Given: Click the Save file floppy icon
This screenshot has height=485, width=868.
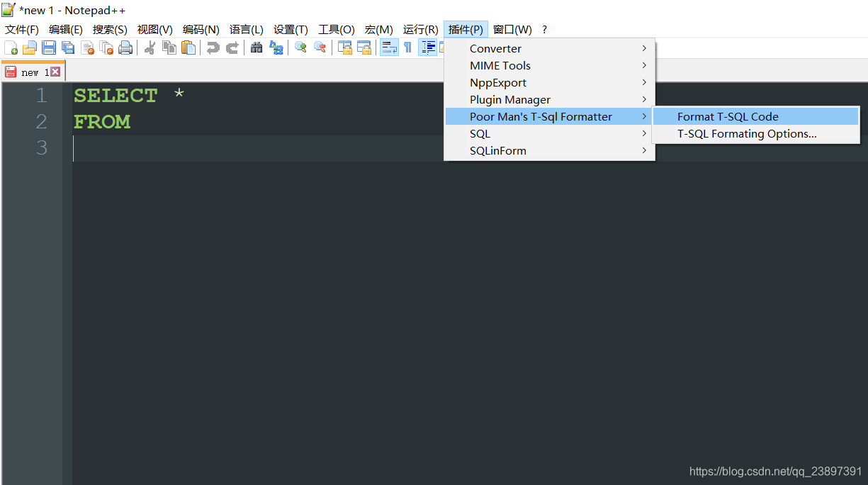Looking at the screenshot, I should [x=49, y=48].
